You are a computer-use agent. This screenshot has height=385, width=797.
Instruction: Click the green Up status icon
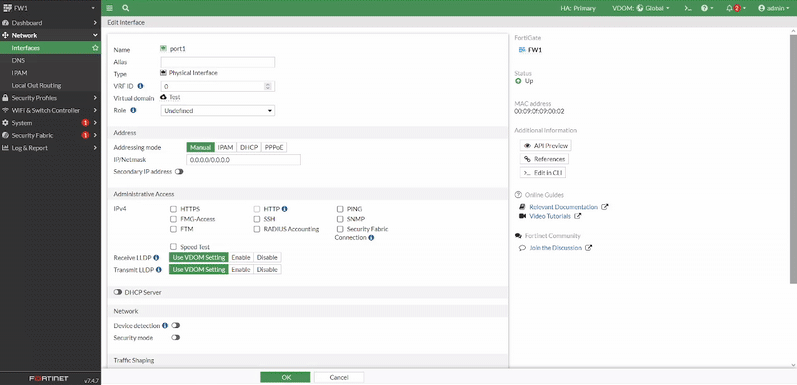(518, 81)
